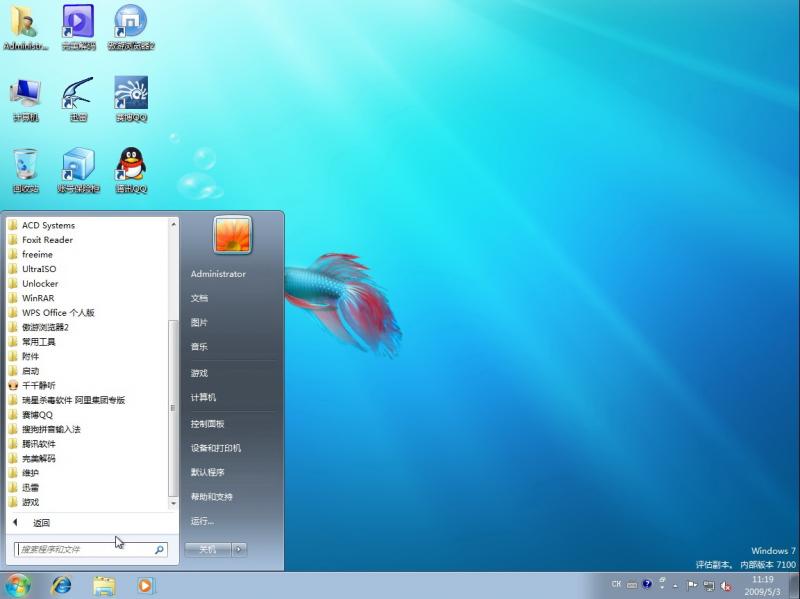Open the shutdown options arrow next to 关机
The width and height of the screenshot is (800, 599).
pos(239,550)
